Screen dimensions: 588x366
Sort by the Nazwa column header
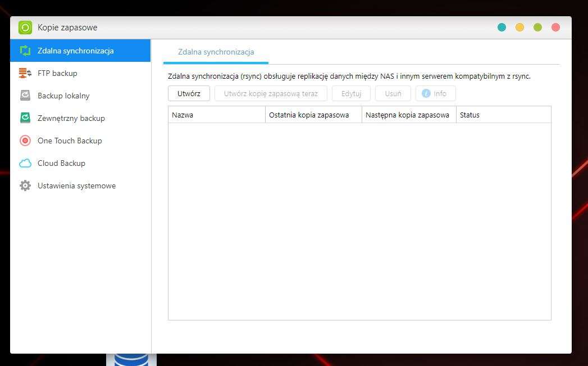[216, 115]
